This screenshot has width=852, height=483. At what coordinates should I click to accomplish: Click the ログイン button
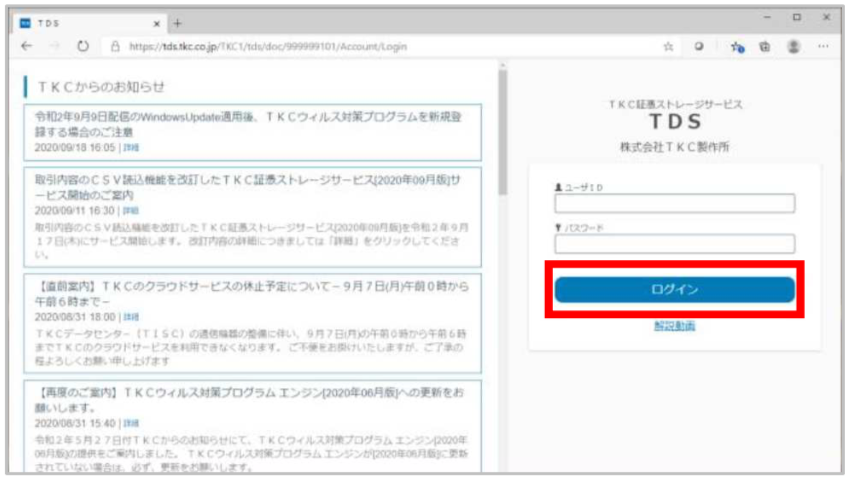pyautogui.click(x=674, y=290)
